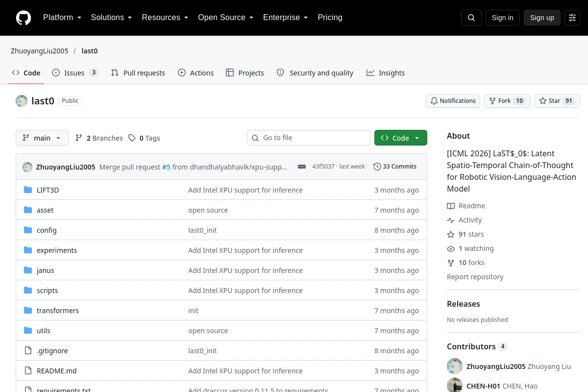Click the tag icon next to 0 Tags
Screen dimensions: 588x392
[x=132, y=138]
